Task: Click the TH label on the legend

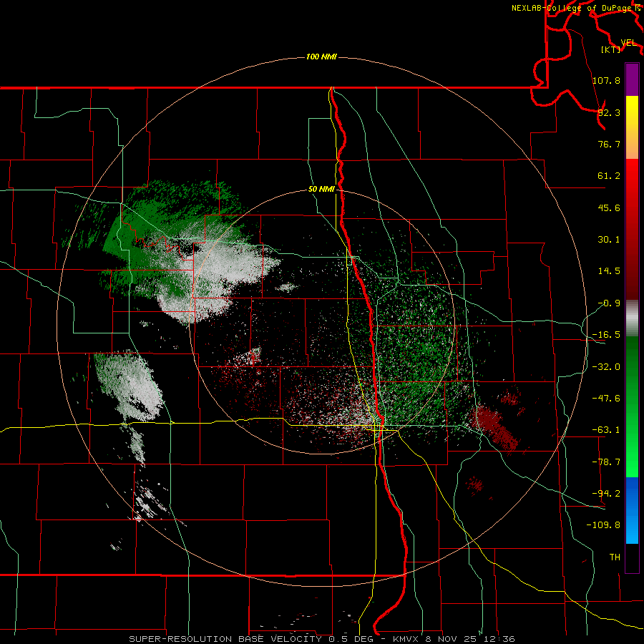Action: coord(615,557)
